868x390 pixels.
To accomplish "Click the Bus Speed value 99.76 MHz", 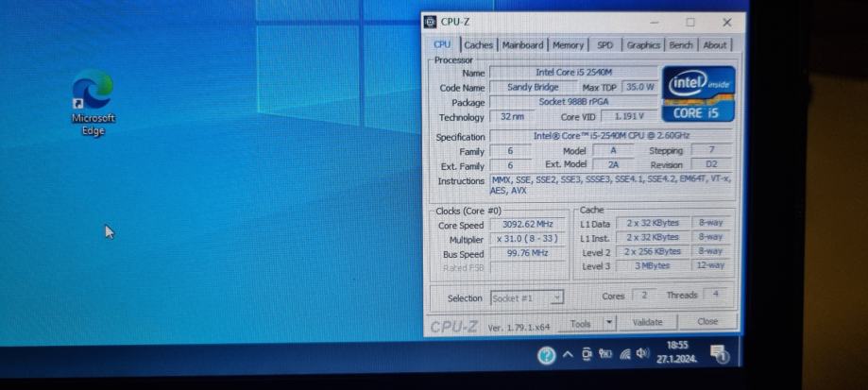I will pos(528,253).
